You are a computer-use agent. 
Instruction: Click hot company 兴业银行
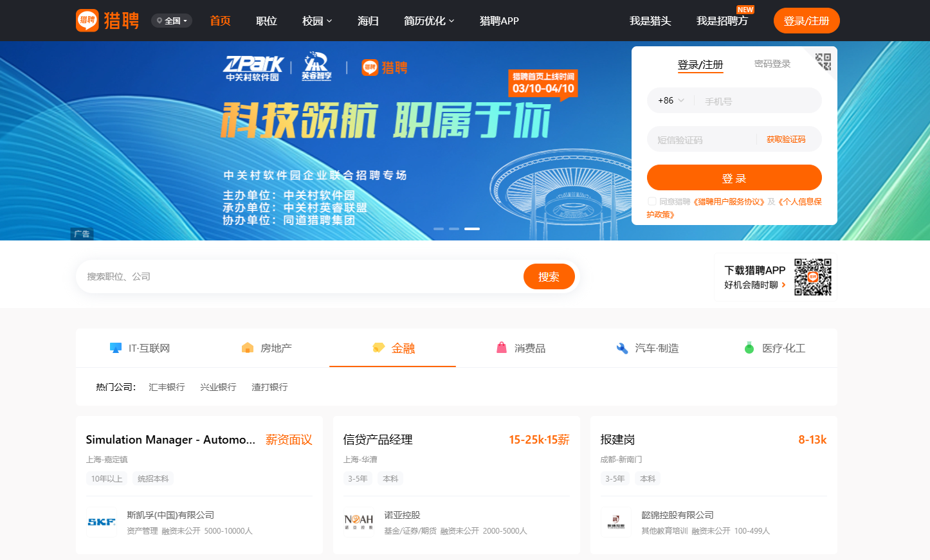coord(218,387)
